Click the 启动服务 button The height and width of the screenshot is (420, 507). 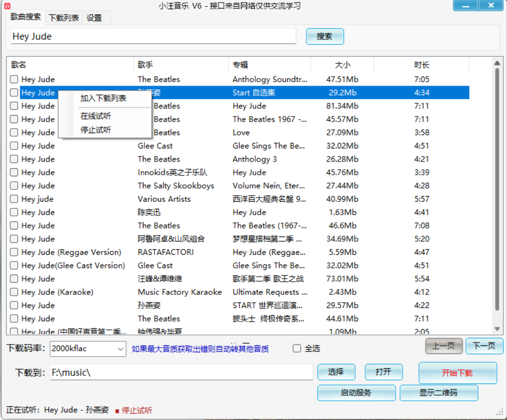357,393
